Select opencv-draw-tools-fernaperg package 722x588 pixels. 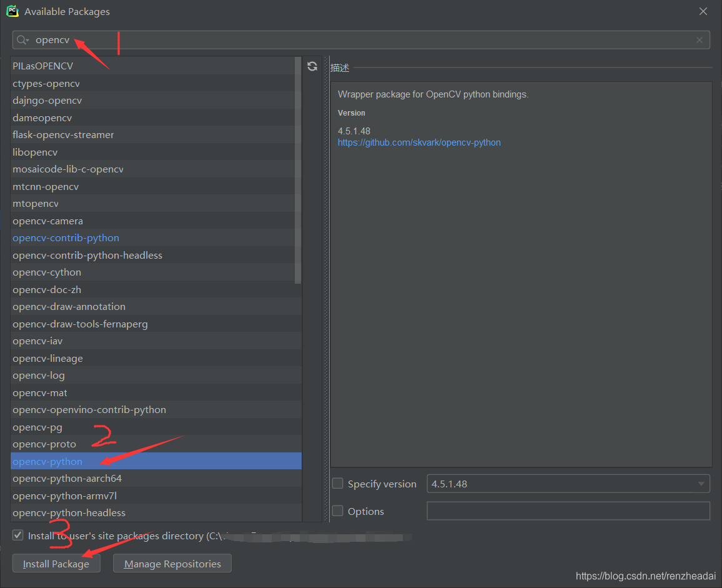pos(156,324)
